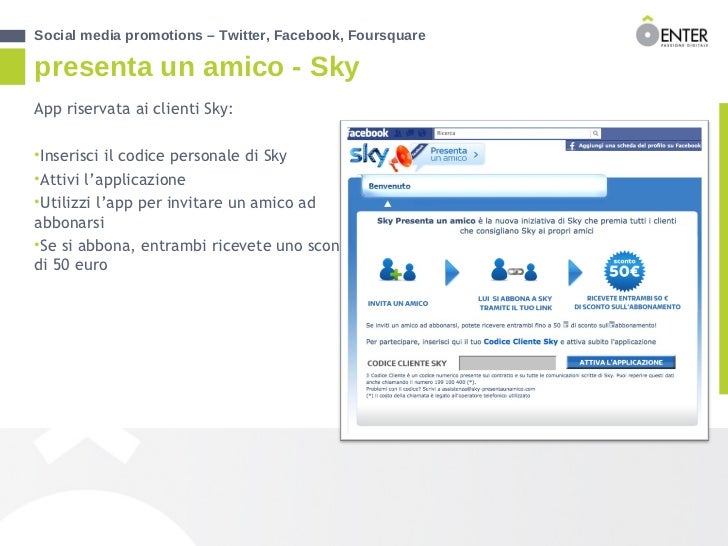This screenshot has height=546, width=728.
Task: Click Inserisci il codice personale di Sky bullet
Action: (161, 156)
